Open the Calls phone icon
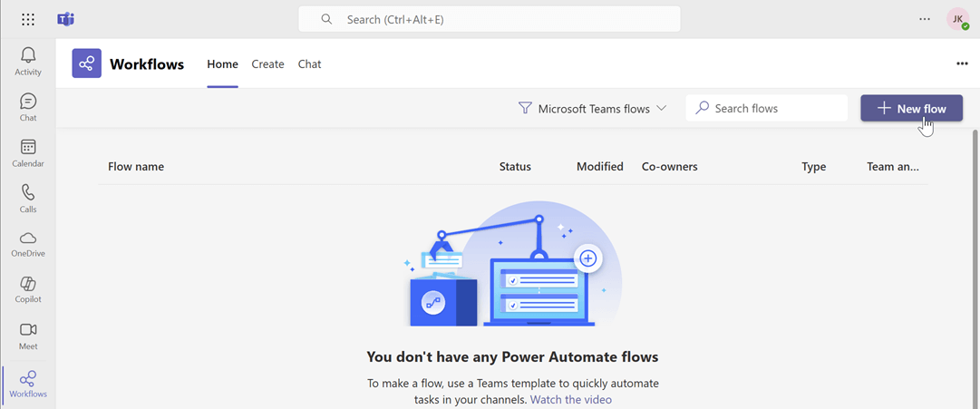 [x=28, y=198]
